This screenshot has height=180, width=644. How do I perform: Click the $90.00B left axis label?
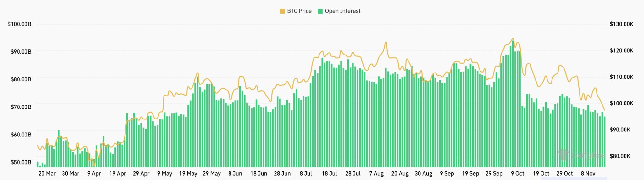pos(21,52)
